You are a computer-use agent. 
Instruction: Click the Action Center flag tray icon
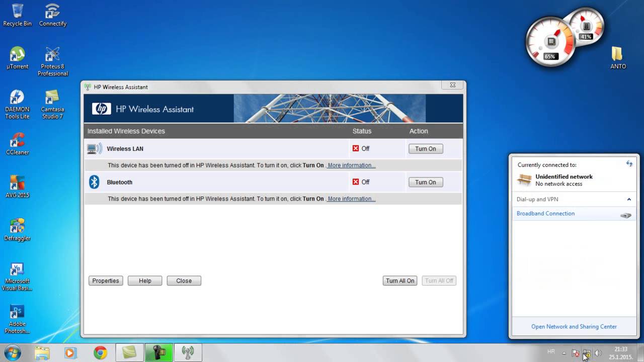point(576,353)
